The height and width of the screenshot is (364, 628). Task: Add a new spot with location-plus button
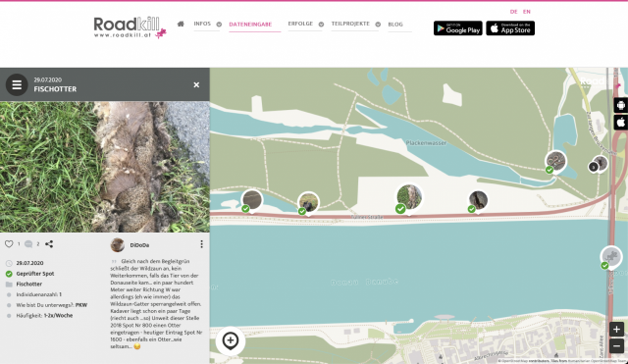tap(231, 340)
